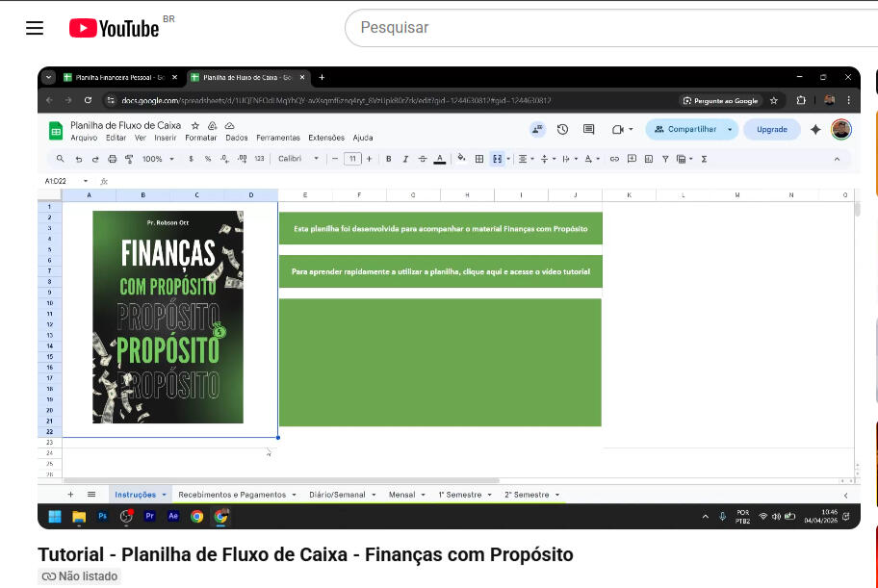Click the insert link icon
The image size is (878, 588).
[x=614, y=159]
